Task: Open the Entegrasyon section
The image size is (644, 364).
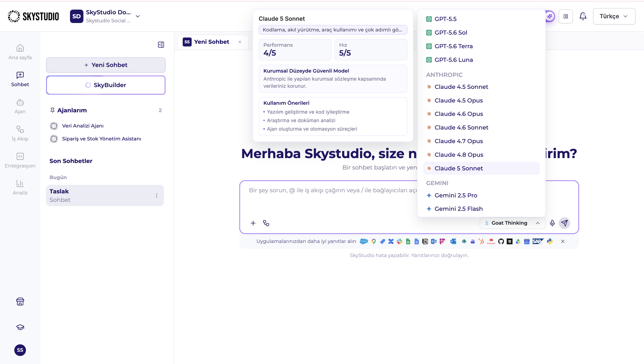Action: pos(20,161)
